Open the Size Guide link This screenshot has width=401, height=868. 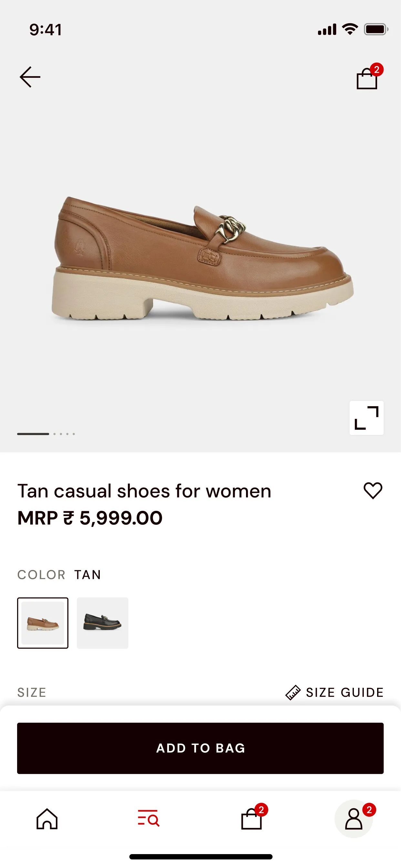[x=344, y=692]
